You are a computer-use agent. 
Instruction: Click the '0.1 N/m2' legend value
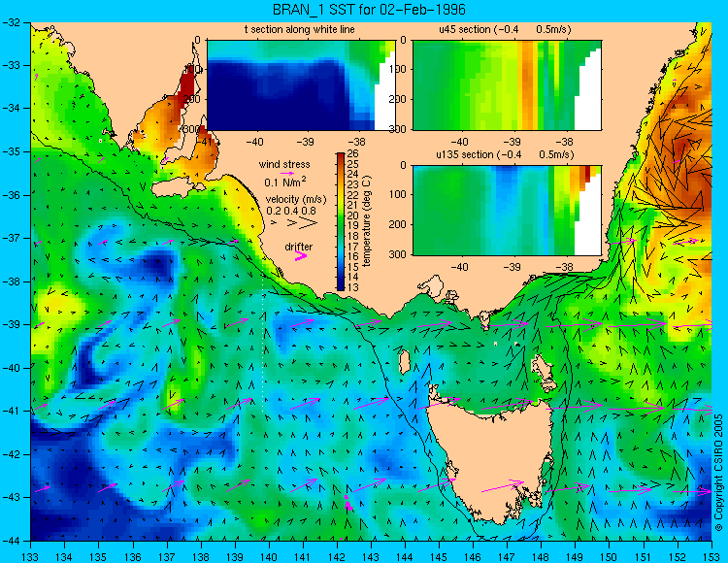pyautogui.click(x=284, y=182)
